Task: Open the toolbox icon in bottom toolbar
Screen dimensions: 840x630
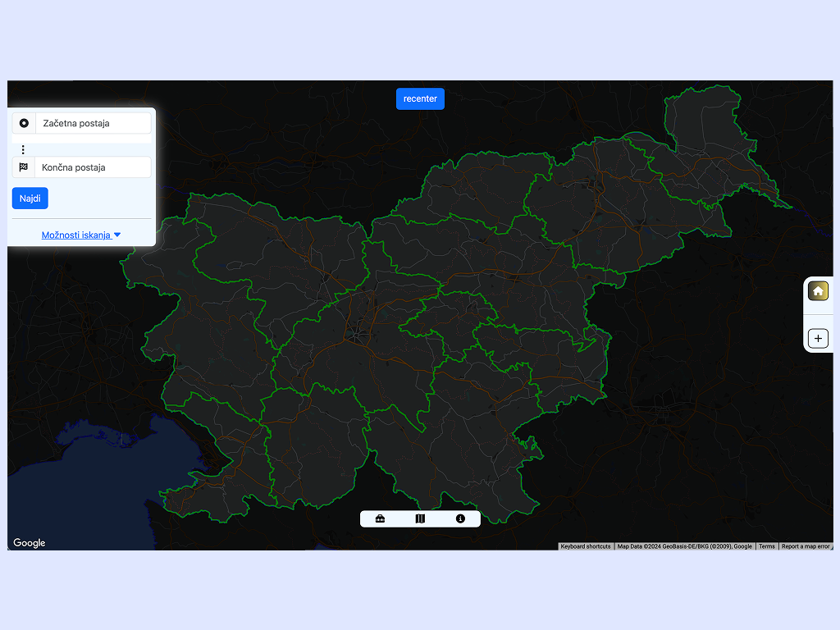Action: click(380, 518)
